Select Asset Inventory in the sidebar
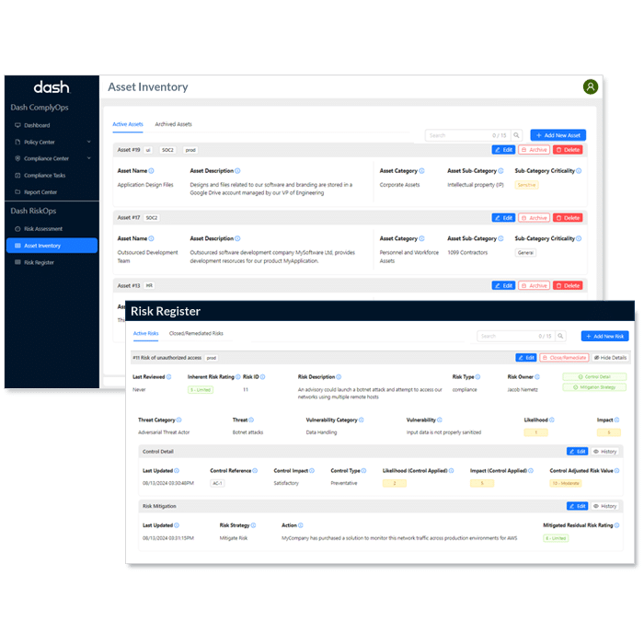The height and width of the screenshot is (644, 644). [52, 246]
